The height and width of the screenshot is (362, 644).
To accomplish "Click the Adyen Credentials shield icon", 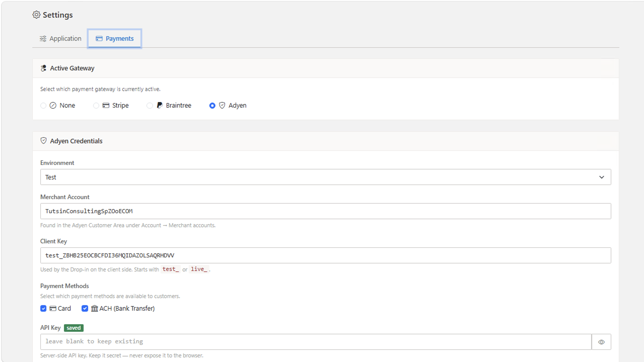I will [x=44, y=141].
